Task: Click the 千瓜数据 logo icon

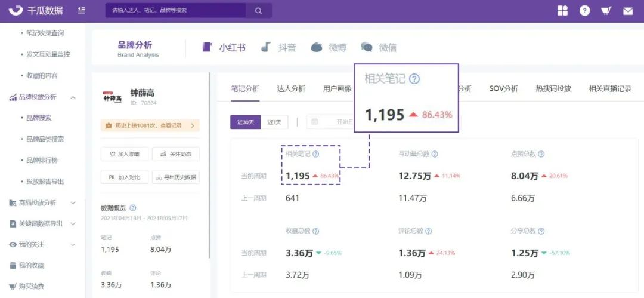Action: pyautogui.click(x=16, y=11)
